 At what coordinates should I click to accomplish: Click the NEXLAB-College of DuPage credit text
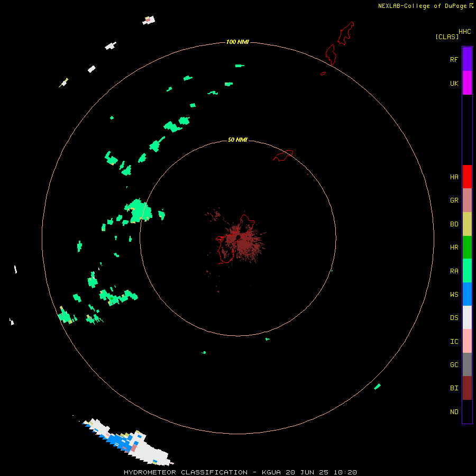tap(426, 6)
